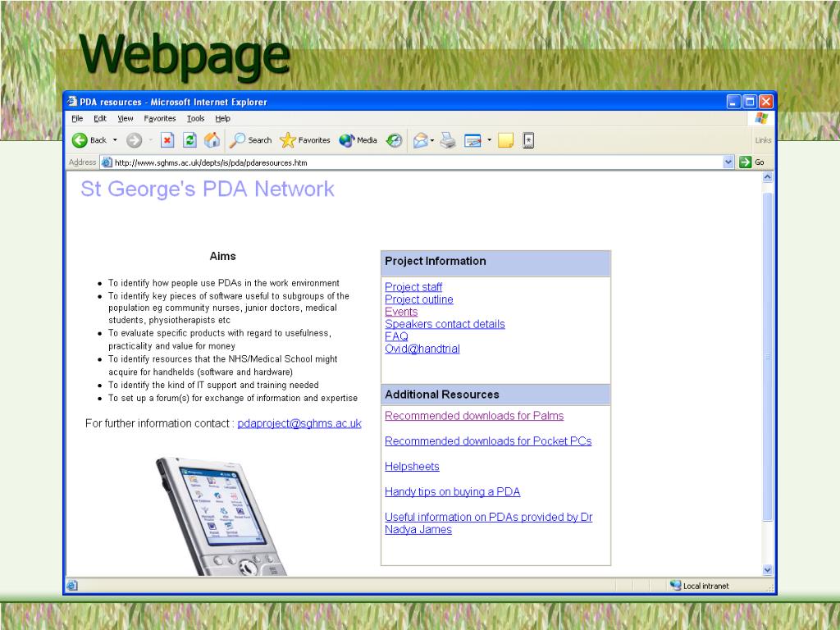Expand the address bar dropdown

coord(728,162)
